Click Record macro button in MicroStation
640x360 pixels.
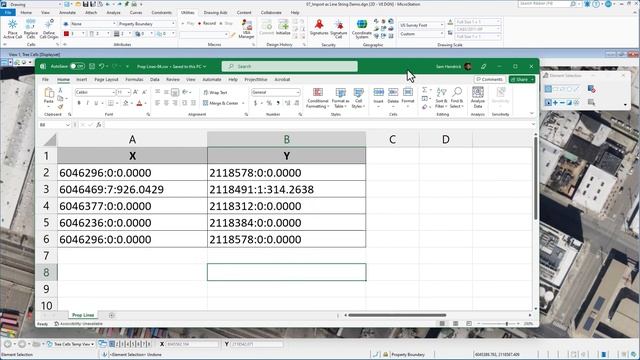207,24
